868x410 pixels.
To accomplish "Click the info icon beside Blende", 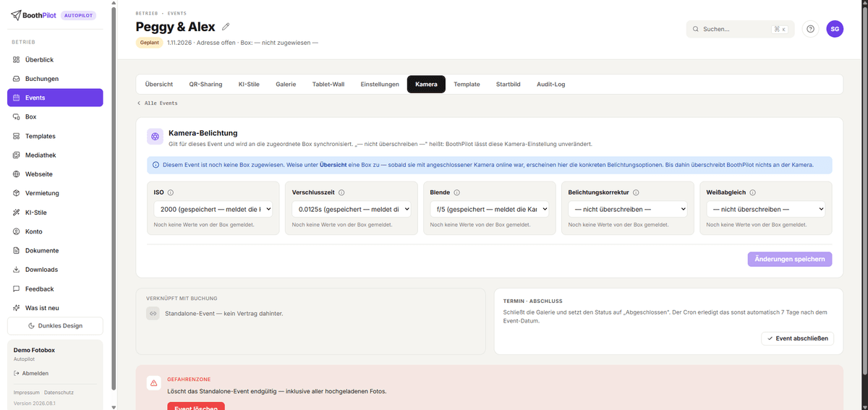I will 456,193.
